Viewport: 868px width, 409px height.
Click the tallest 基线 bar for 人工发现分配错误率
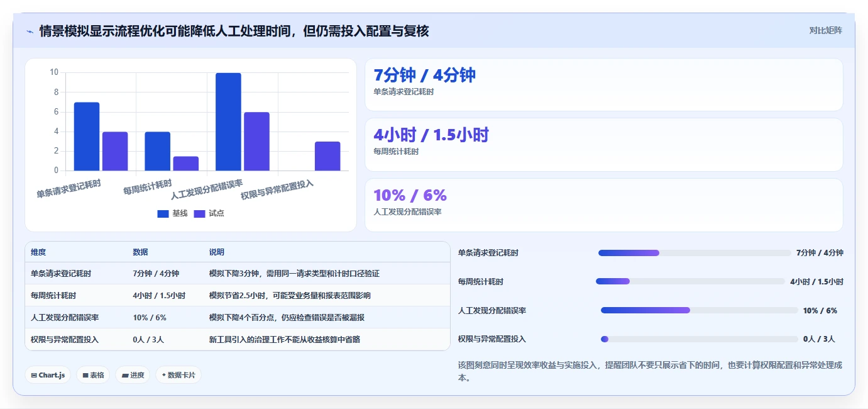pyautogui.click(x=228, y=121)
